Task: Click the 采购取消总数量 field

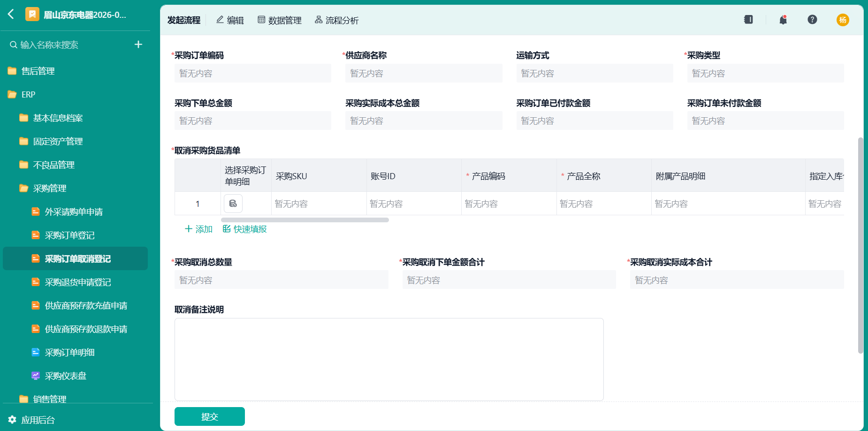Action: click(x=282, y=280)
